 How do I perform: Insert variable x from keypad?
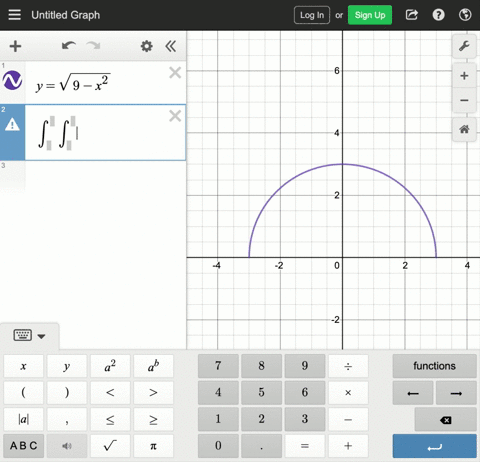pyautogui.click(x=23, y=366)
